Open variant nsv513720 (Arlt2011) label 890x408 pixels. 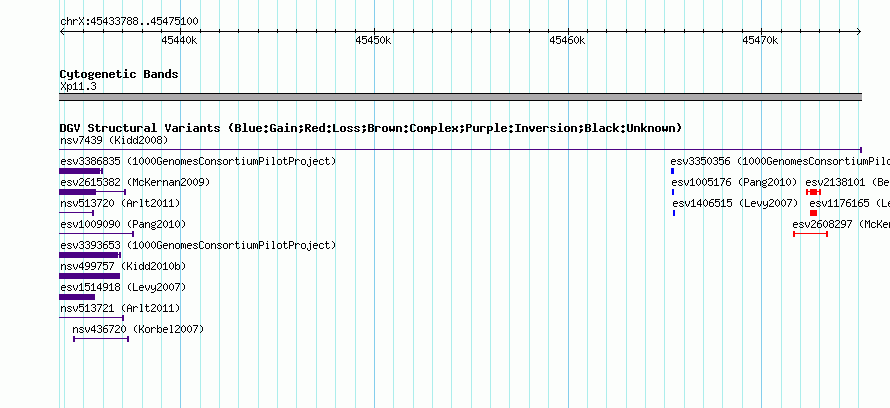120,203
